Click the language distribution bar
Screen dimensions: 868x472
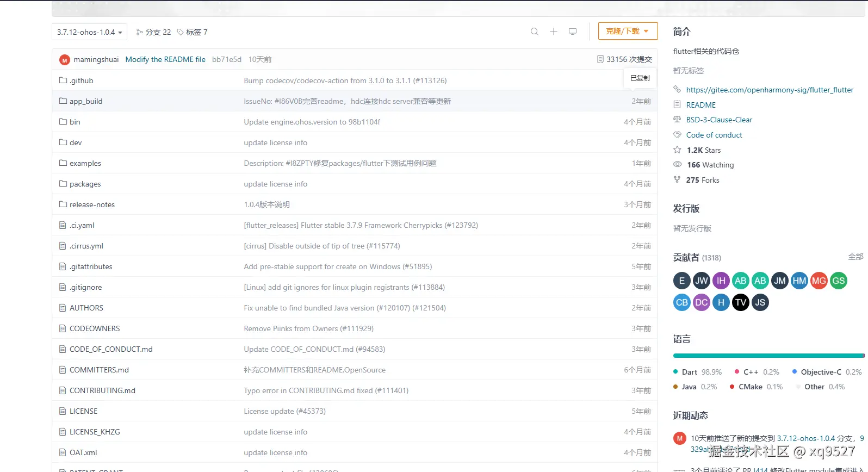click(x=768, y=356)
